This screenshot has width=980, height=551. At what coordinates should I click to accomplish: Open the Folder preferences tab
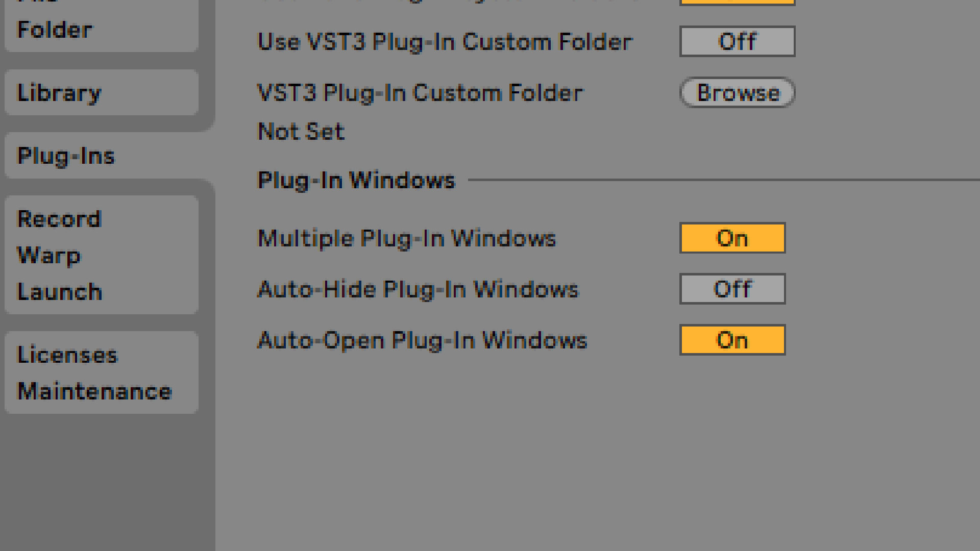tap(55, 30)
